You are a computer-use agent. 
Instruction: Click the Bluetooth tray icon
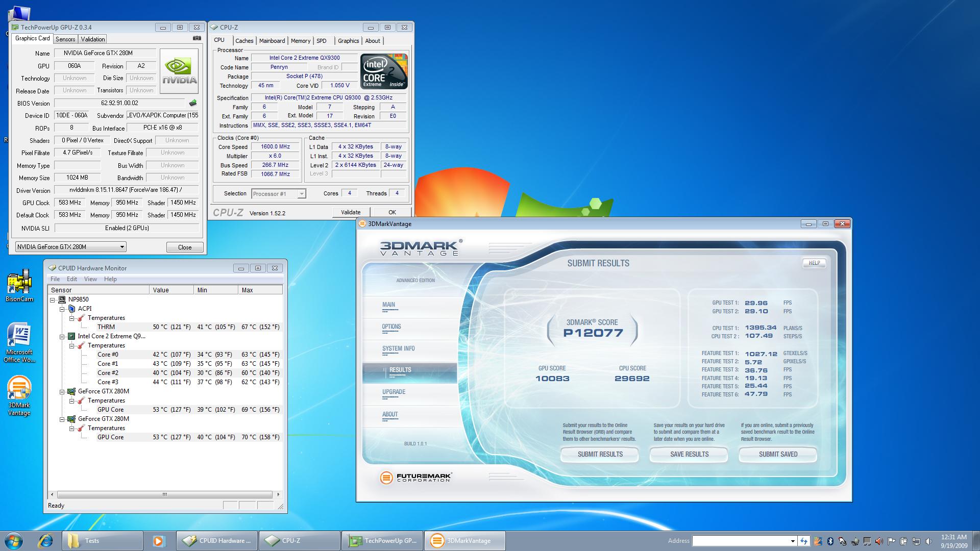(x=830, y=541)
